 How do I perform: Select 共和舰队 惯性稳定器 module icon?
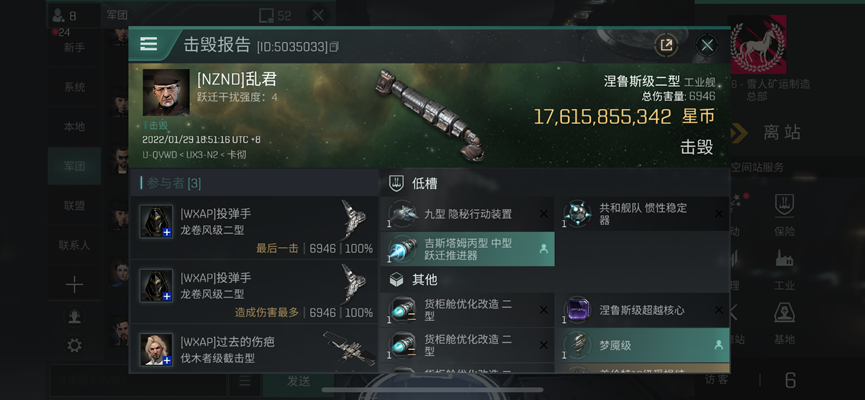(x=578, y=214)
